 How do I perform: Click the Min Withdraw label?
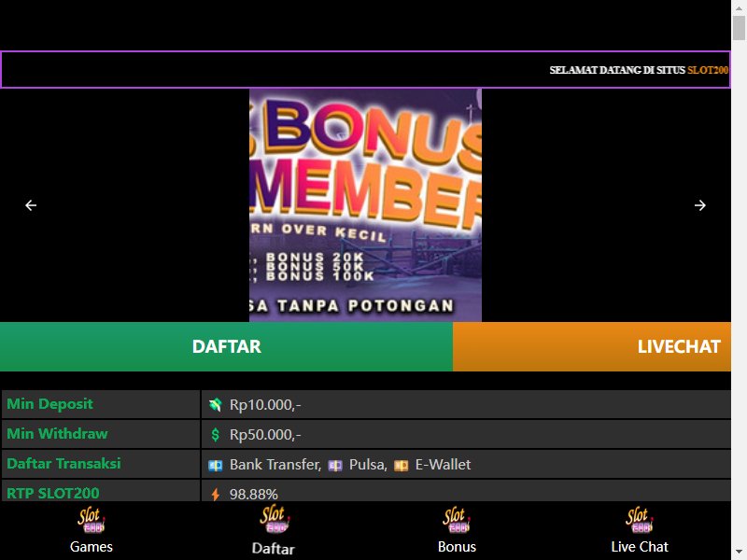(57, 434)
